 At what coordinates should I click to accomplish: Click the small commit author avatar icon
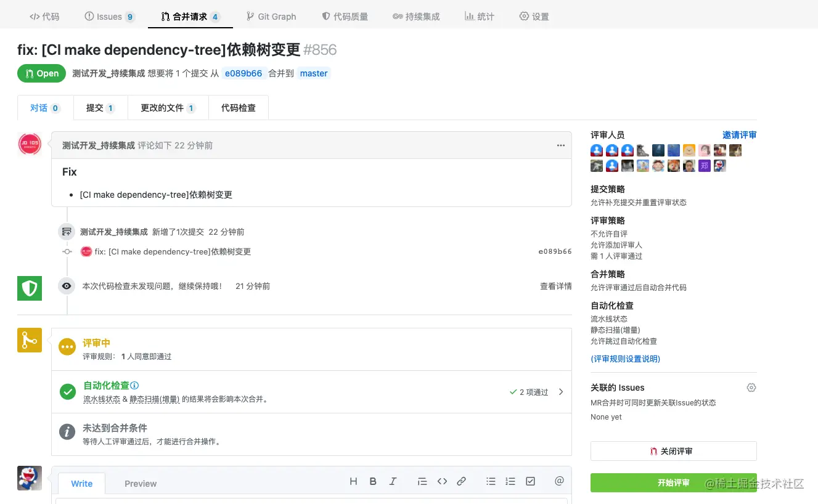click(86, 251)
